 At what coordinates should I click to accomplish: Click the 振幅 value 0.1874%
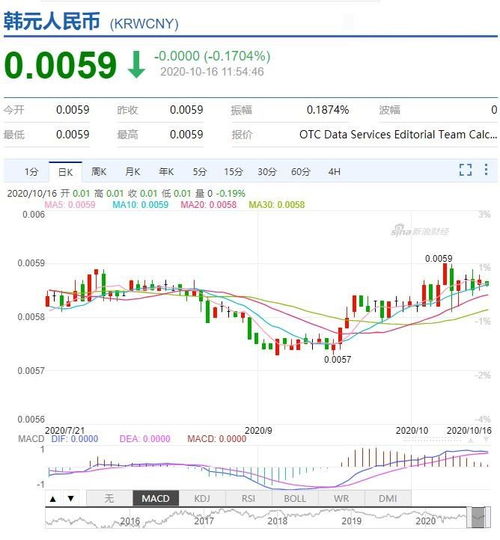tap(327, 110)
